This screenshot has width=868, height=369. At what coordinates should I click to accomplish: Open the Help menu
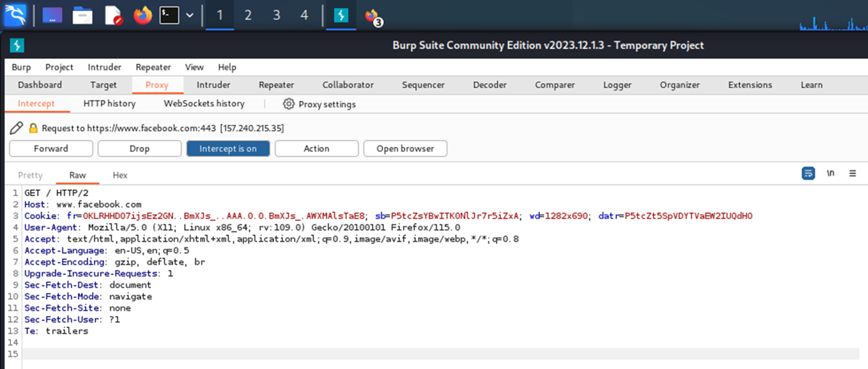tap(227, 67)
